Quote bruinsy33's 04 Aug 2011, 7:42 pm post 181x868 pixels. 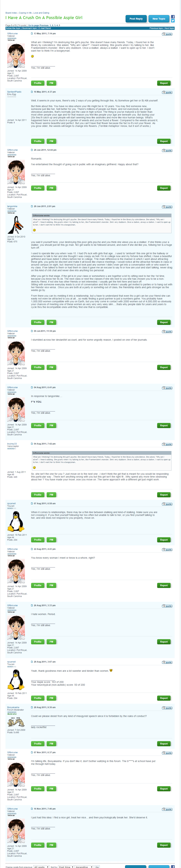pos(167,445)
